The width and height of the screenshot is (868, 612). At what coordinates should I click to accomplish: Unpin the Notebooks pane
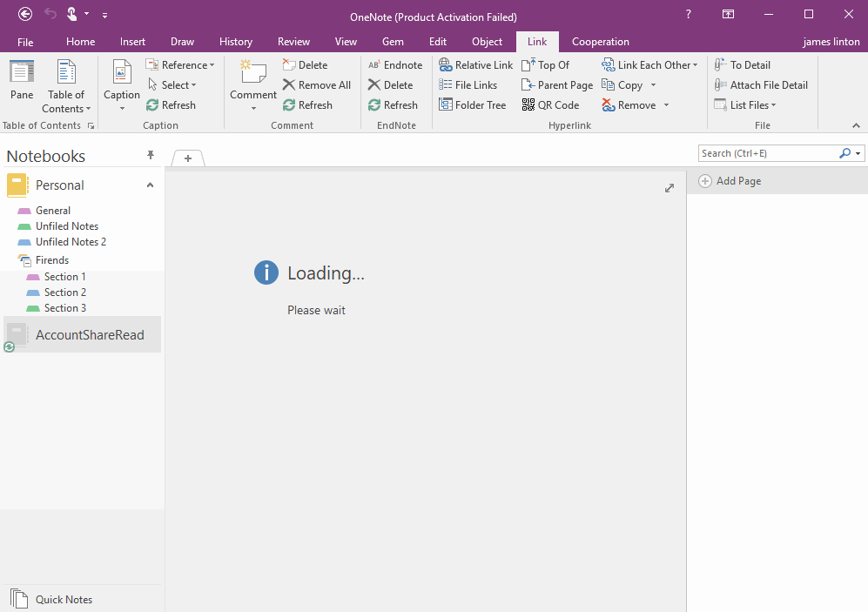click(x=150, y=155)
